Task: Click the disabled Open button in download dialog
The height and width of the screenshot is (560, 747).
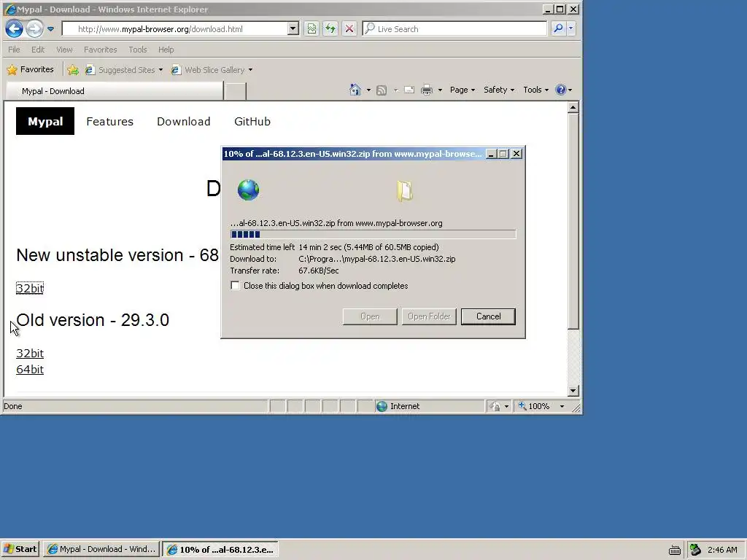Action: click(x=370, y=316)
